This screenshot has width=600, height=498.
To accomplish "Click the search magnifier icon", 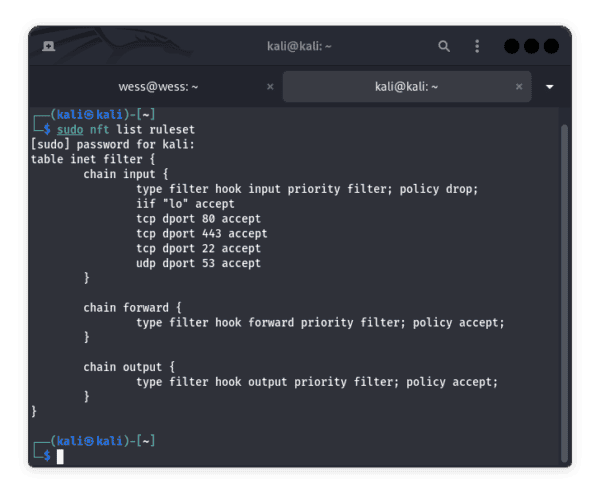I will [444, 46].
